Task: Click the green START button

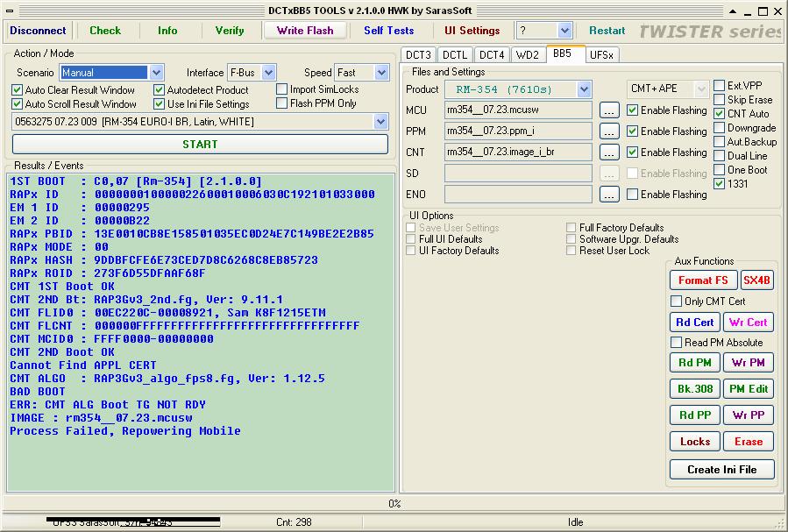Action: 200,145
